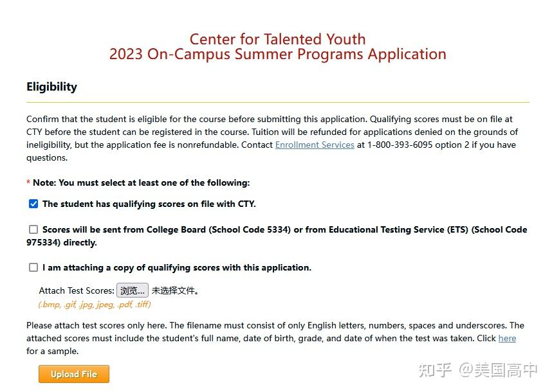Click the @美国高中 watermark text
The image size is (552, 392).
(x=497, y=370)
